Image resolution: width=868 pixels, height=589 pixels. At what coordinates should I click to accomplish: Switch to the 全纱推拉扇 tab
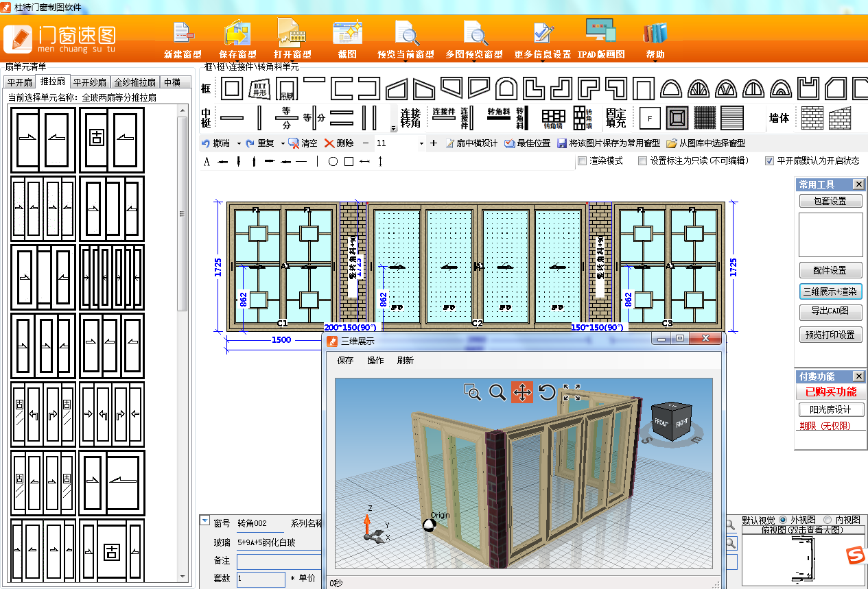coord(134,82)
